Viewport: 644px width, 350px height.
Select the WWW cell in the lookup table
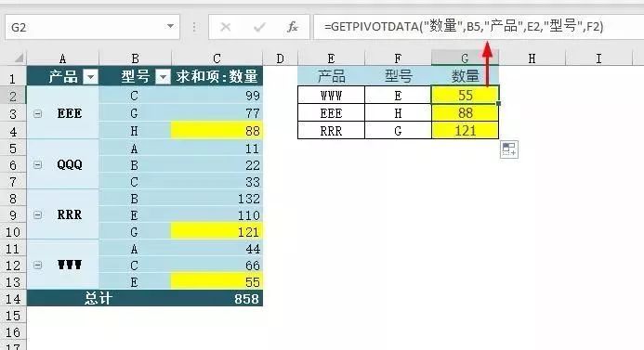[x=331, y=96]
